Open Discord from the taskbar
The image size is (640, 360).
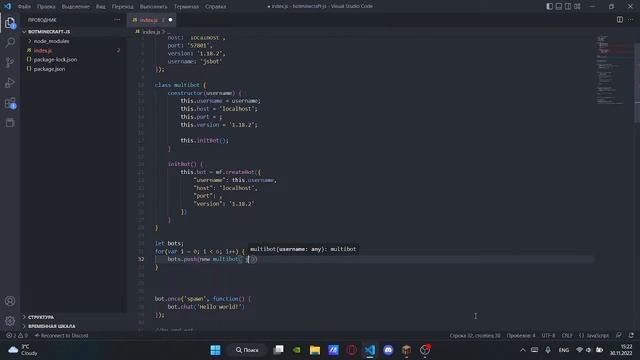click(x=388, y=350)
